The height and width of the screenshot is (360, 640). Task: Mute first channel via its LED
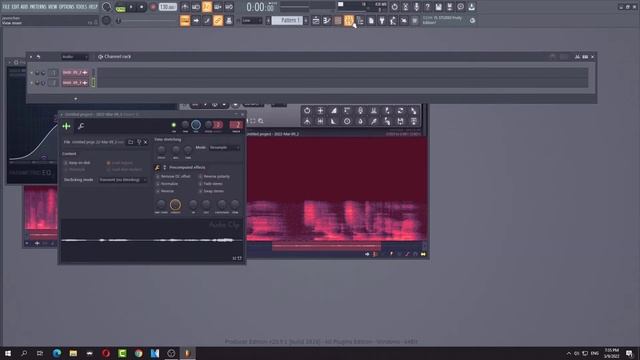pyautogui.click(x=32, y=73)
